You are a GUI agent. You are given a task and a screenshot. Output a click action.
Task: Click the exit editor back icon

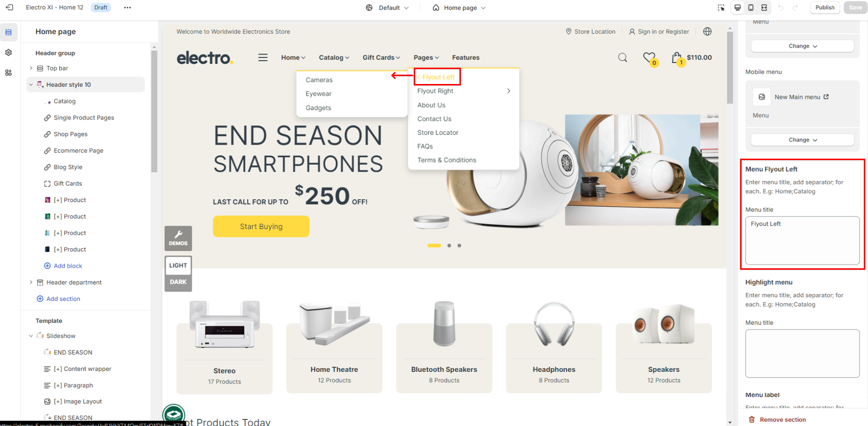9,7
